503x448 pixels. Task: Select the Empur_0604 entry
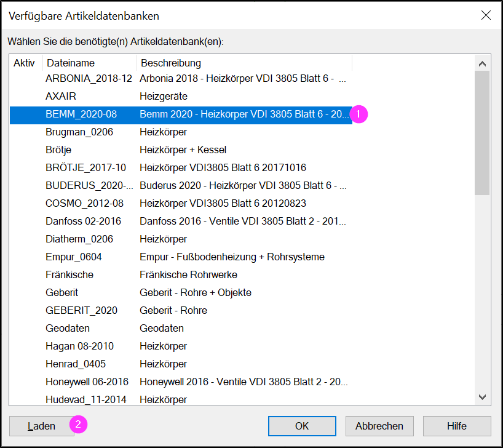(x=181, y=257)
